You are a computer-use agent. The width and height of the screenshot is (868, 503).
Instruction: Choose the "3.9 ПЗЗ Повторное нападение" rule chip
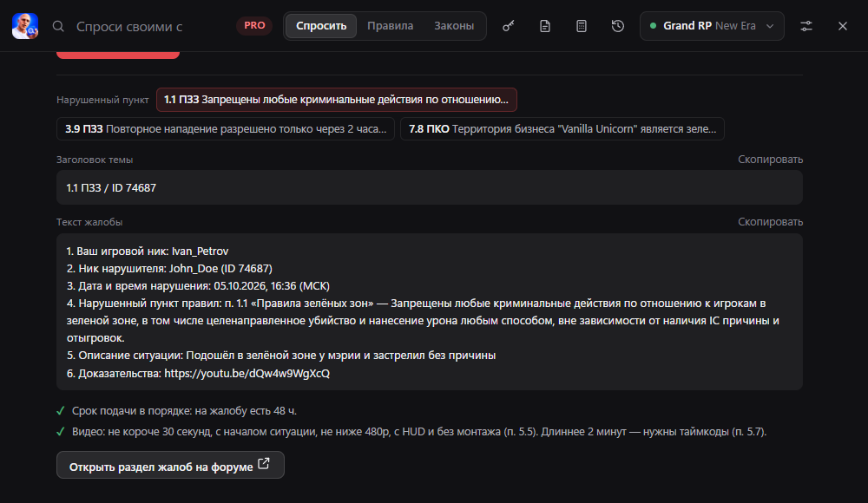point(226,129)
